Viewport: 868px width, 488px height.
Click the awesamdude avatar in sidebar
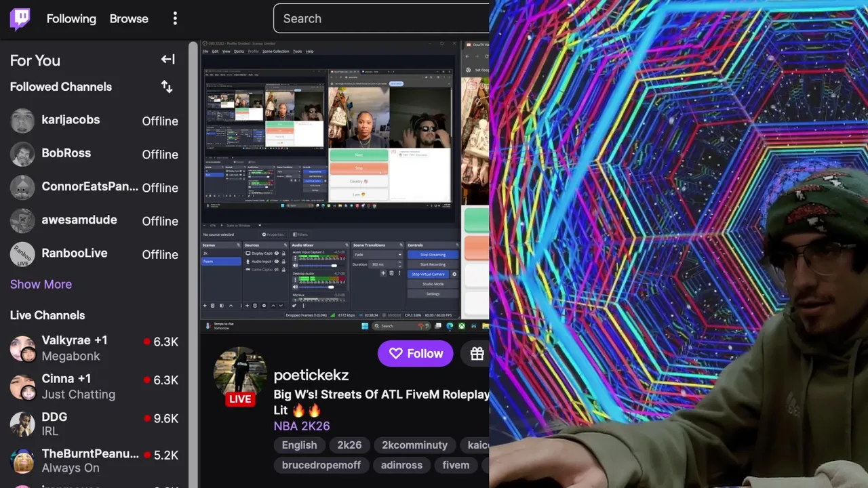coord(22,220)
